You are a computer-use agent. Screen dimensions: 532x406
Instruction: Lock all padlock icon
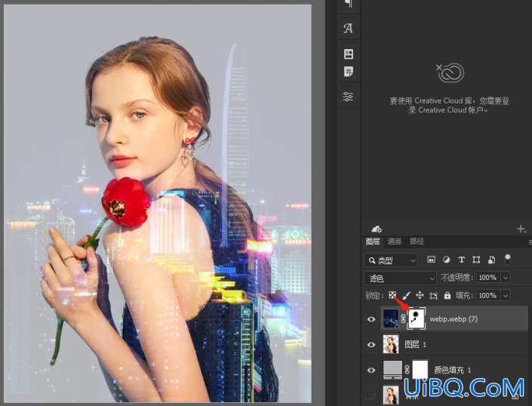(447, 295)
